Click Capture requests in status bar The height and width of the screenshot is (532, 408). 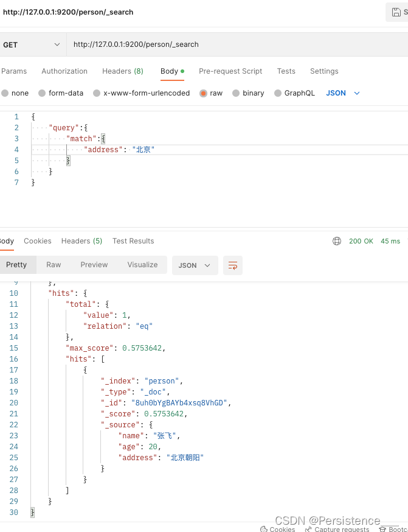(337, 528)
